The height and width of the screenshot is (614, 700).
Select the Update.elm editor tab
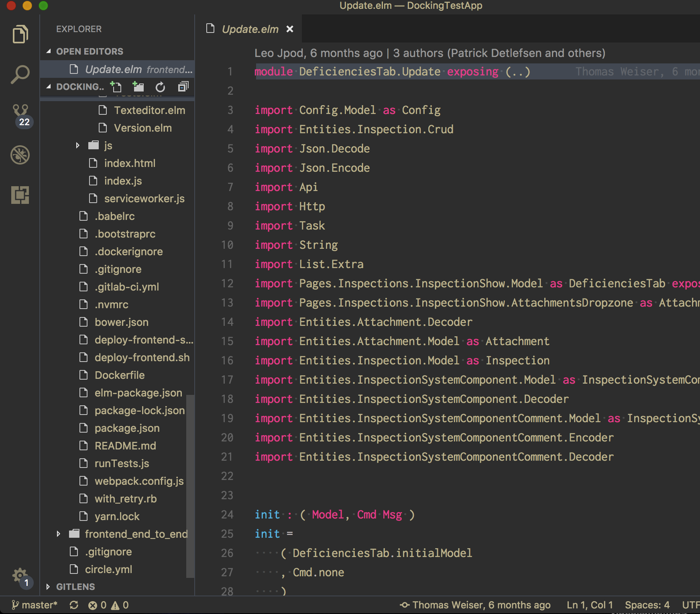(x=250, y=29)
